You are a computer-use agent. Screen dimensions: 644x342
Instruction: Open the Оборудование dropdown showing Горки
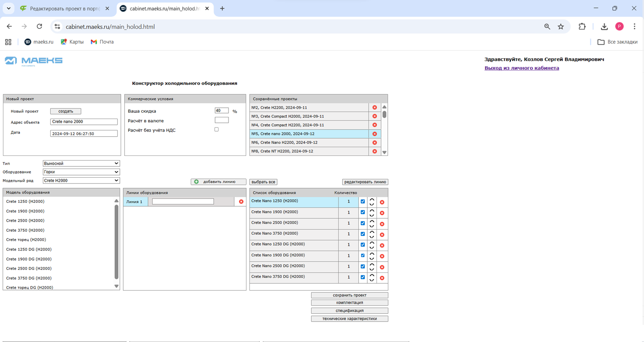pos(81,172)
